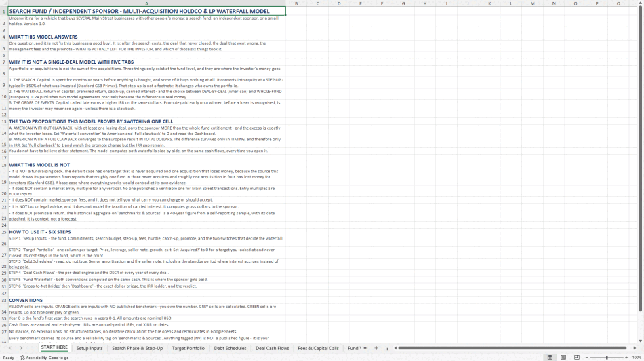
Task: Select the 'STEP 4 Deal Cash Flows' row
Action: [146, 273]
